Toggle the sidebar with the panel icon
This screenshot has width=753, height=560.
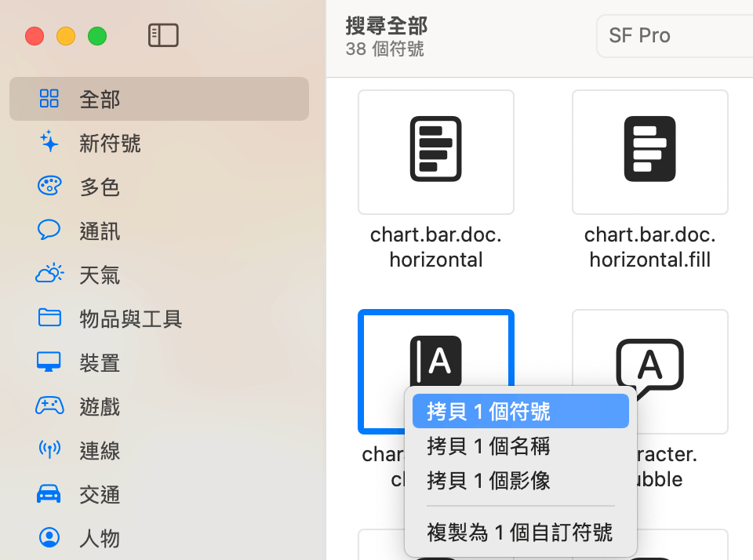click(163, 35)
